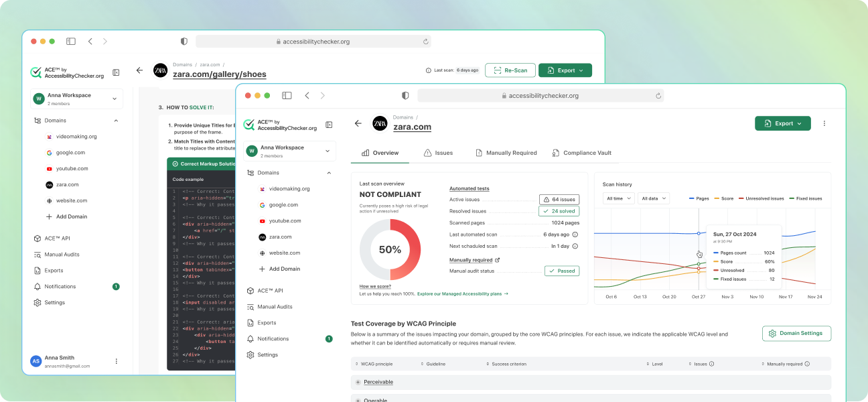
Task: Click Add Domain in front window sidebar
Action: point(279,269)
